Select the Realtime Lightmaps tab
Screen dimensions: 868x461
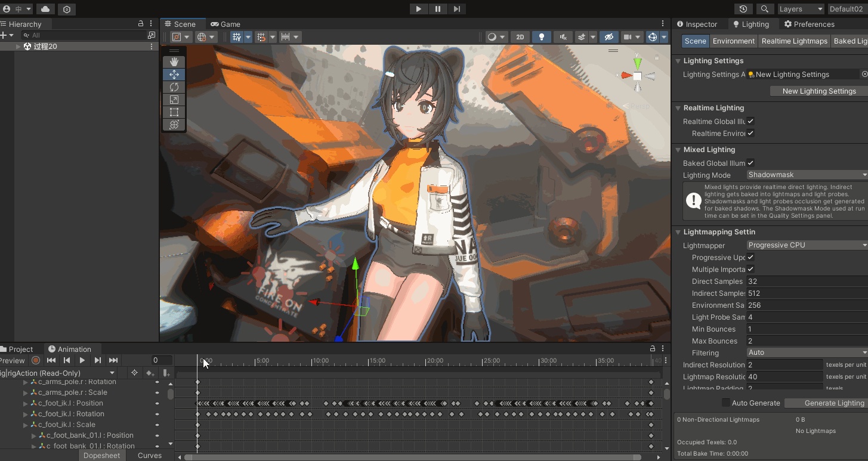pos(794,41)
